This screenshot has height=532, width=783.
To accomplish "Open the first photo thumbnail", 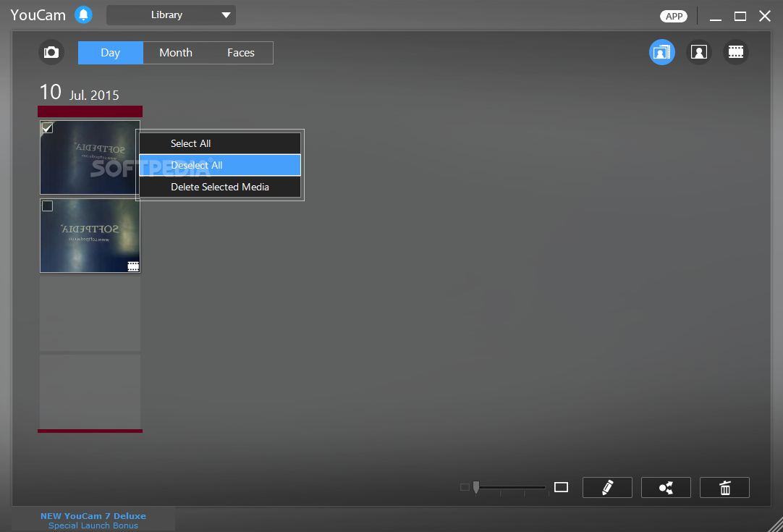I will pos(90,157).
